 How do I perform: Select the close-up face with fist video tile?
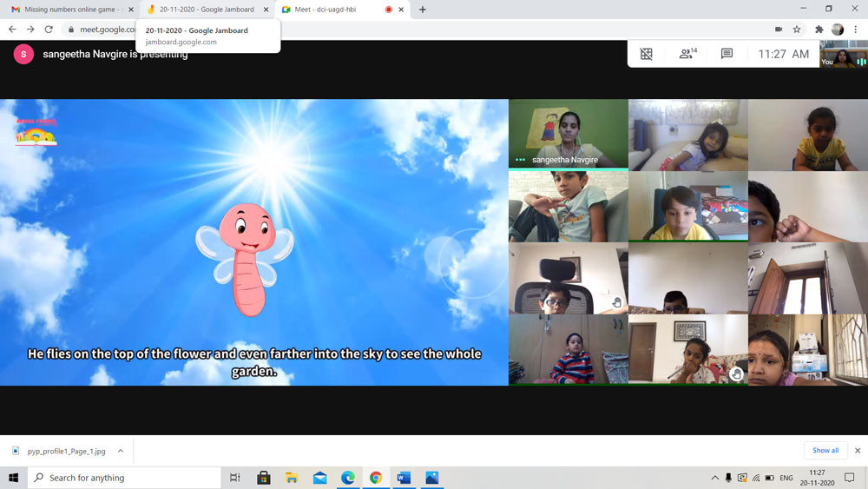[x=808, y=207]
